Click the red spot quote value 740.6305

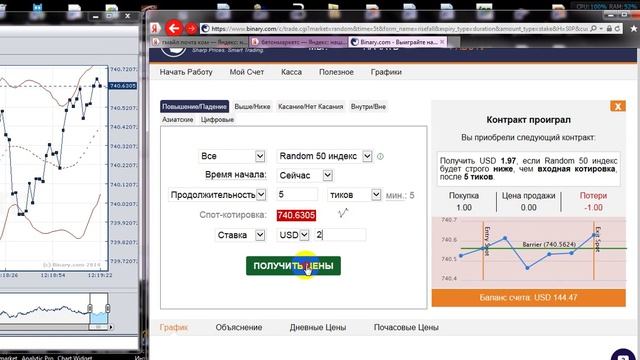[x=296, y=215]
